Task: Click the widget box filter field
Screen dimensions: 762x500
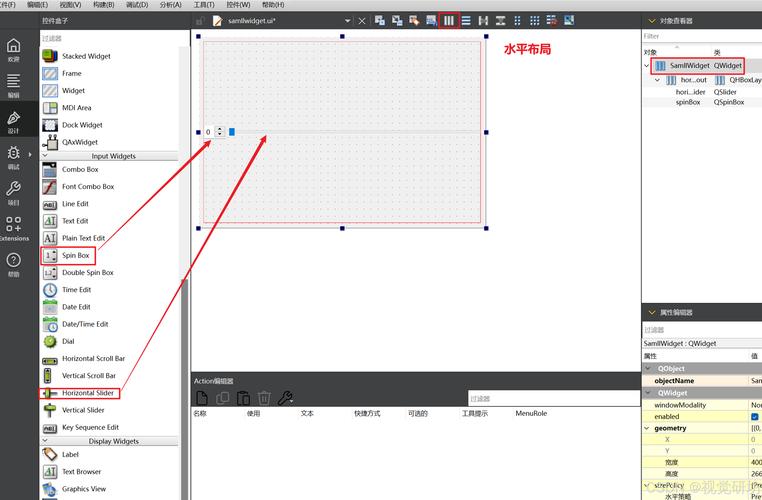Action: [x=110, y=38]
